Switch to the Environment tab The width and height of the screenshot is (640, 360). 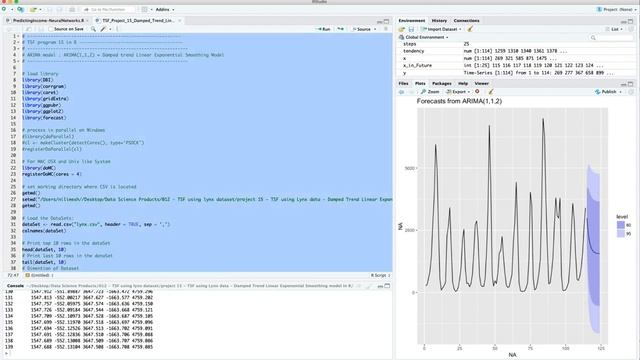(x=411, y=20)
